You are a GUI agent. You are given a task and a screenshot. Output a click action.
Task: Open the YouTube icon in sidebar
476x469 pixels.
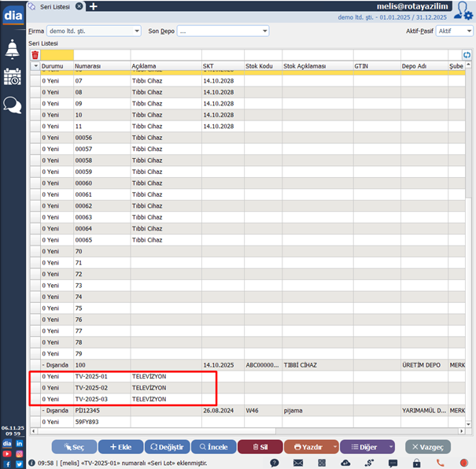7,453
